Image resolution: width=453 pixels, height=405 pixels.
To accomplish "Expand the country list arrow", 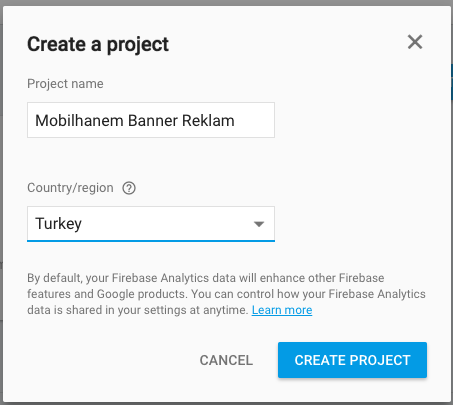I will 259,224.
